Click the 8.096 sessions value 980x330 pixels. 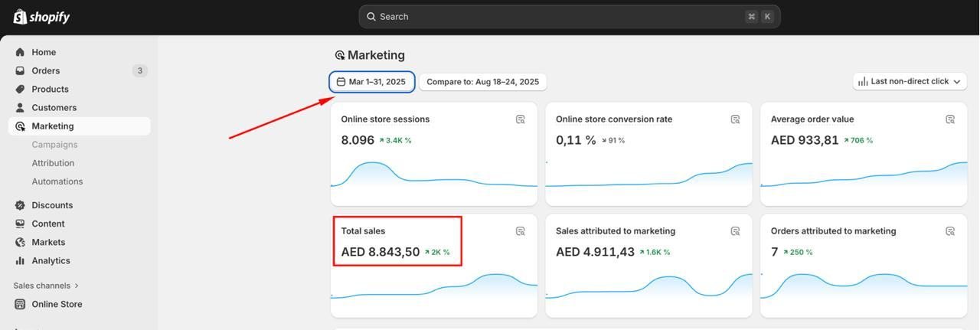[x=358, y=140]
